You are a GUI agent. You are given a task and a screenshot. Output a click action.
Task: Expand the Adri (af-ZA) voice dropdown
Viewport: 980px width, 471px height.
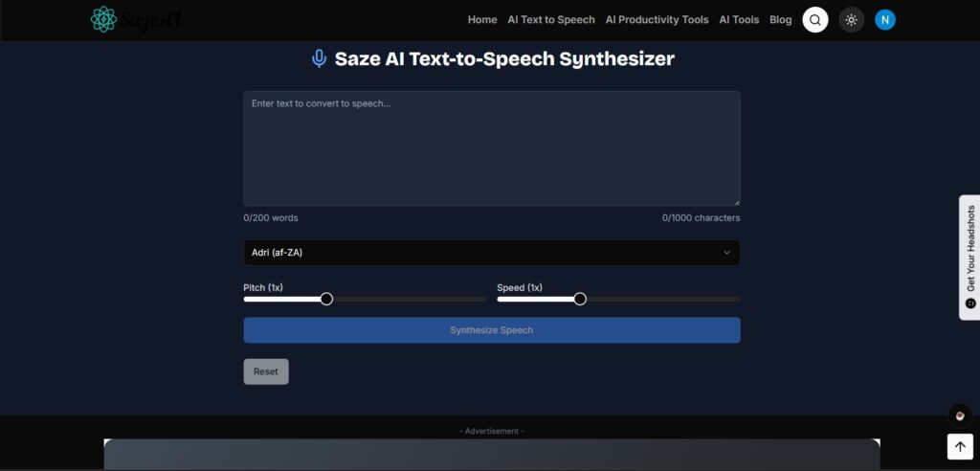click(492, 253)
